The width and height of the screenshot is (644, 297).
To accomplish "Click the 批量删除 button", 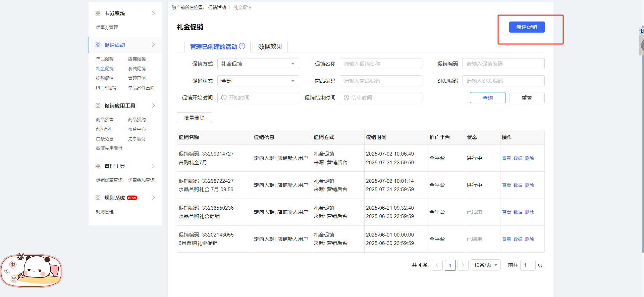I will click(194, 118).
